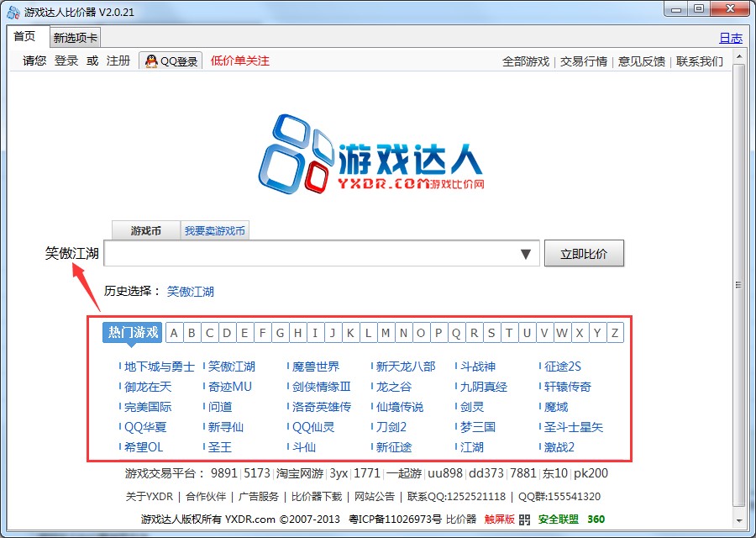Viewport: 756px width, 538px height.
Task: Filter games by letter J
Action: pyautogui.click(x=333, y=333)
